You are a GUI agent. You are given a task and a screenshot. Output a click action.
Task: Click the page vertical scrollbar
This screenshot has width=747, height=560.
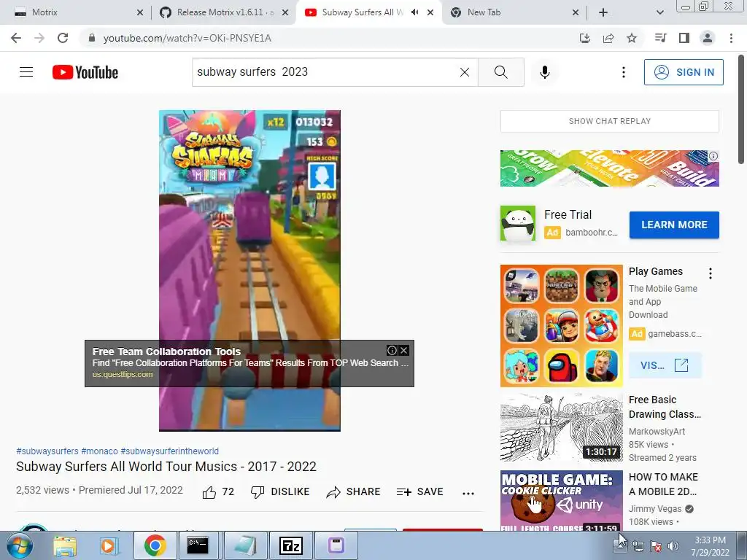pyautogui.click(x=742, y=109)
